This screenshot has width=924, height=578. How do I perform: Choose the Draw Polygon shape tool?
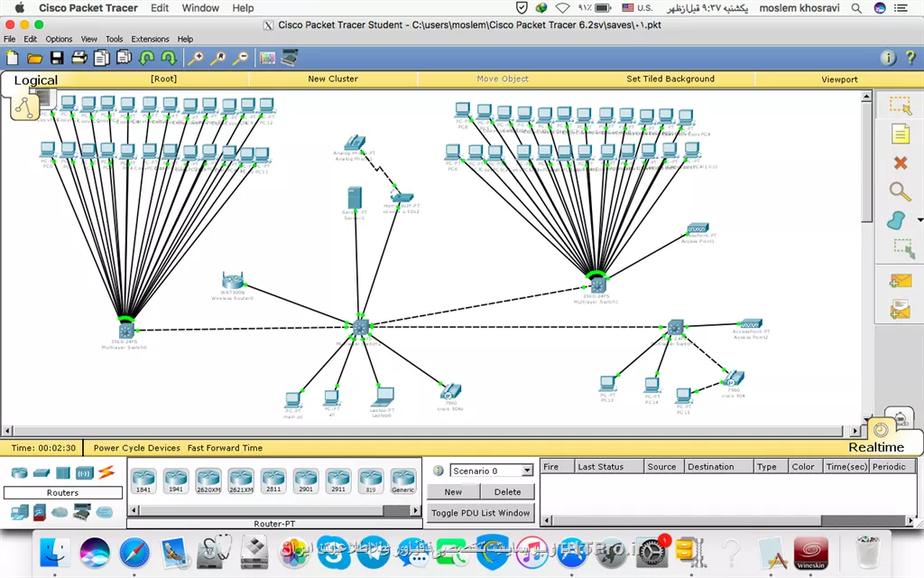coord(896,220)
